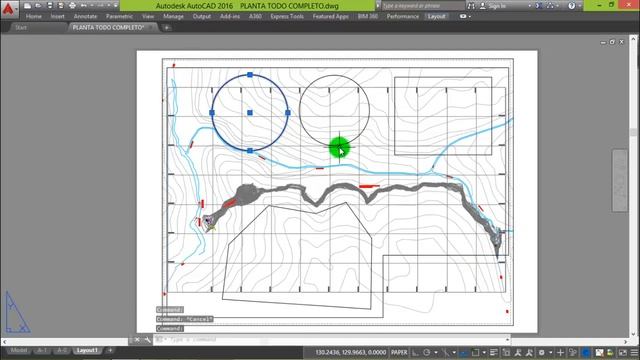Click the keyword search input field
The width and height of the screenshot is (640, 360).
[423, 6]
